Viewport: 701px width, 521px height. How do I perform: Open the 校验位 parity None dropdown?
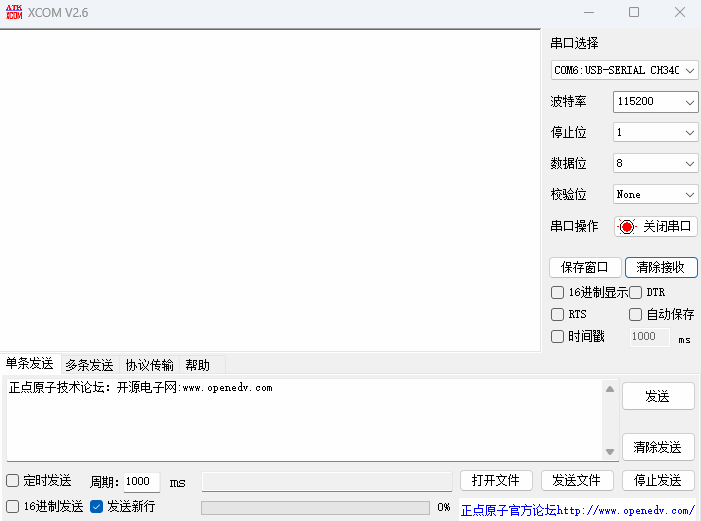655,195
